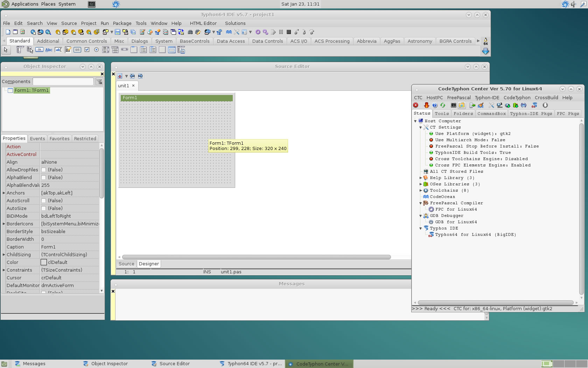Expand the BorderIcons property

click(4, 224)
